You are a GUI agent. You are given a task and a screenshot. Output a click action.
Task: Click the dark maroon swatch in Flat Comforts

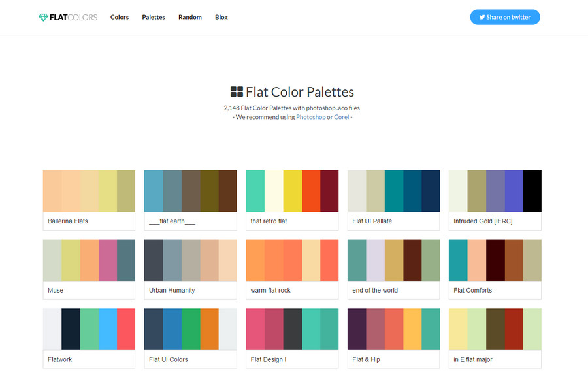point(495,260)
